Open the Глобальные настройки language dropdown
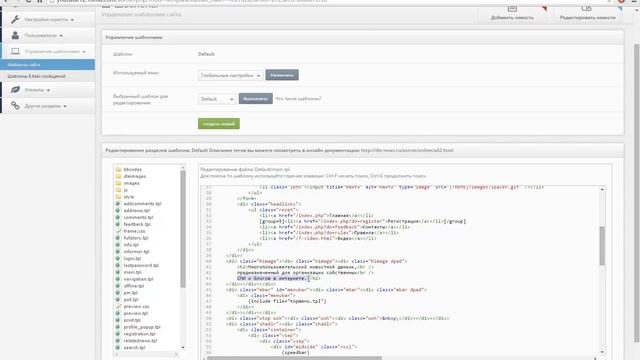The width and height of the screenshot is (640, 360). tap(231, 76)
